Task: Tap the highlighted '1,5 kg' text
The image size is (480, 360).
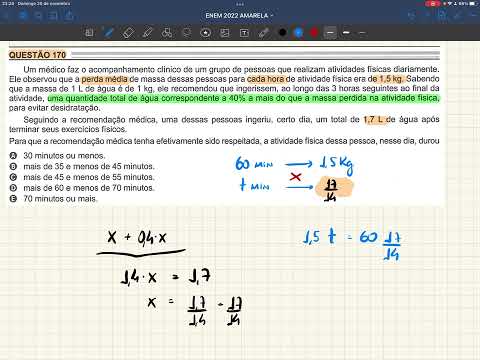Action: 391,79
